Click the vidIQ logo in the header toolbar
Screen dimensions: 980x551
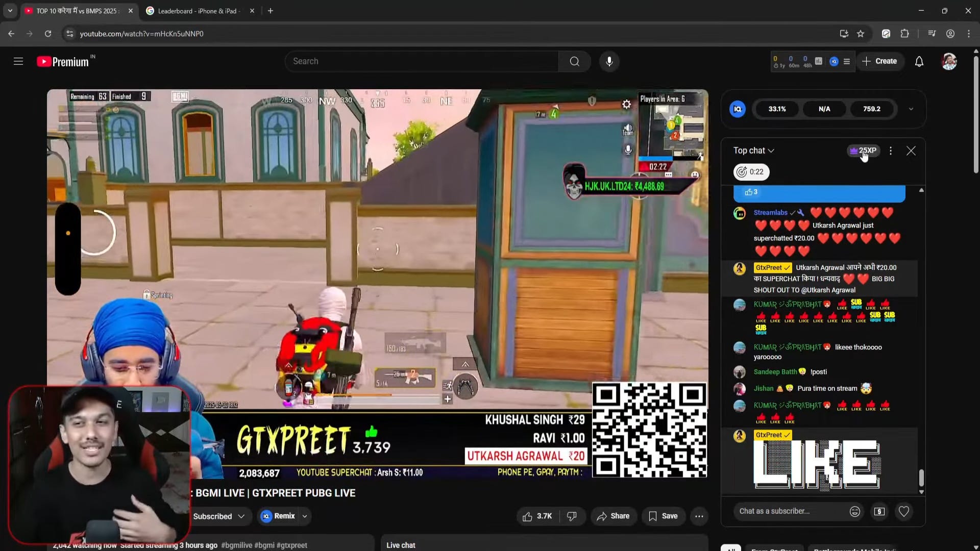834,61
